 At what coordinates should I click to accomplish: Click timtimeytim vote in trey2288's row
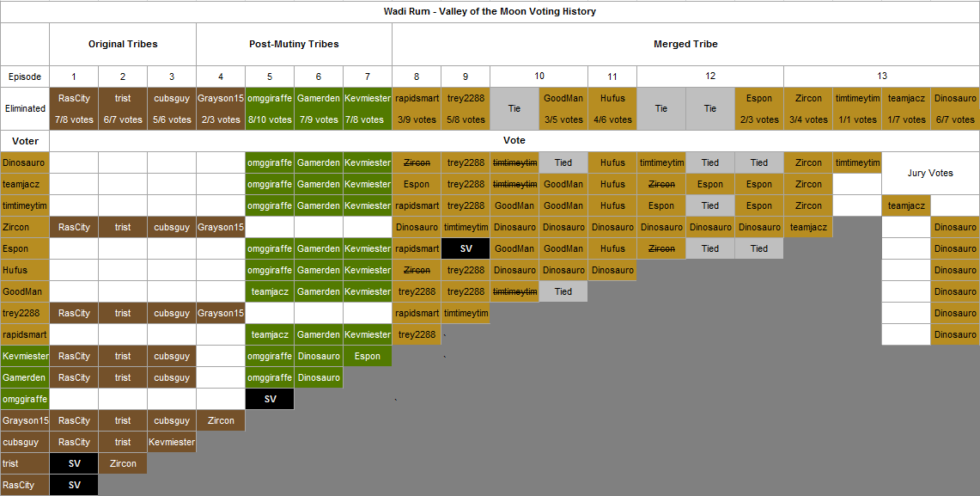tap(465, 313)
